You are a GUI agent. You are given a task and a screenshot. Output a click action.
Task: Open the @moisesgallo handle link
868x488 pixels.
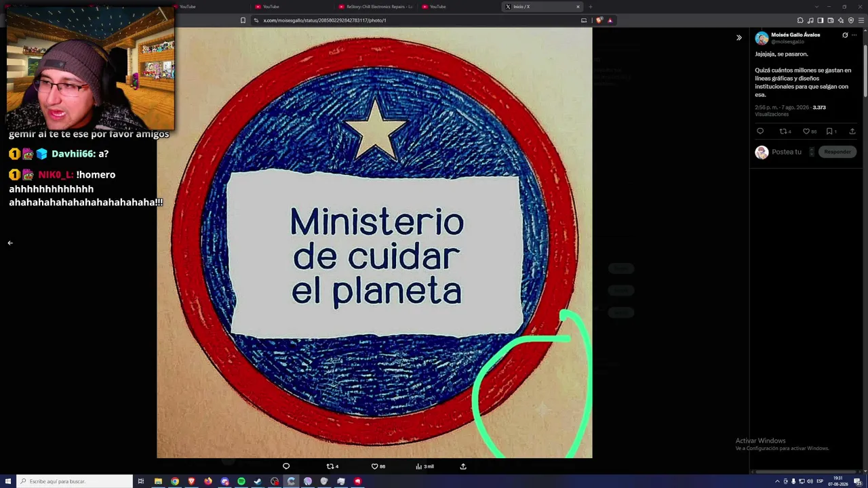point(787,42)
